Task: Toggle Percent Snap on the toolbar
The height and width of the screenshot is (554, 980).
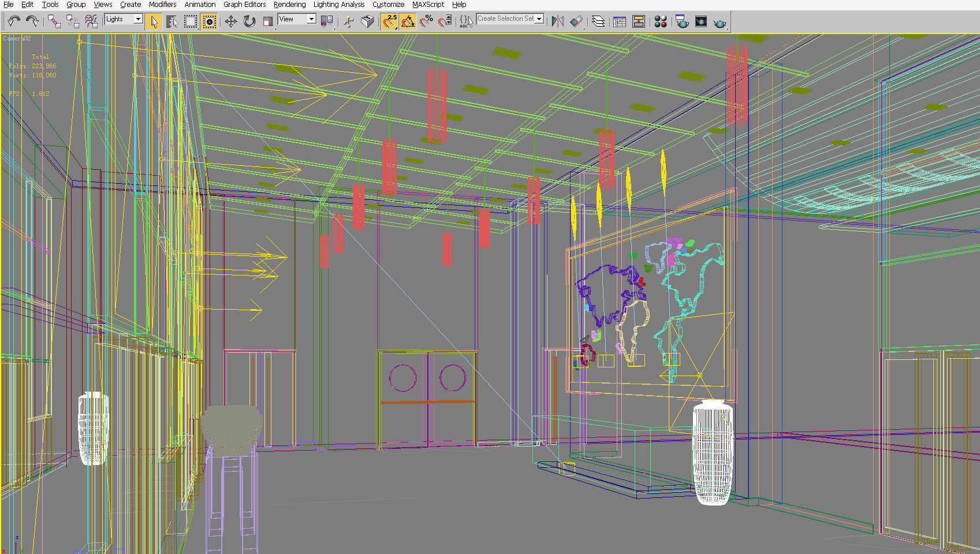Action: (x=426, y=21)
